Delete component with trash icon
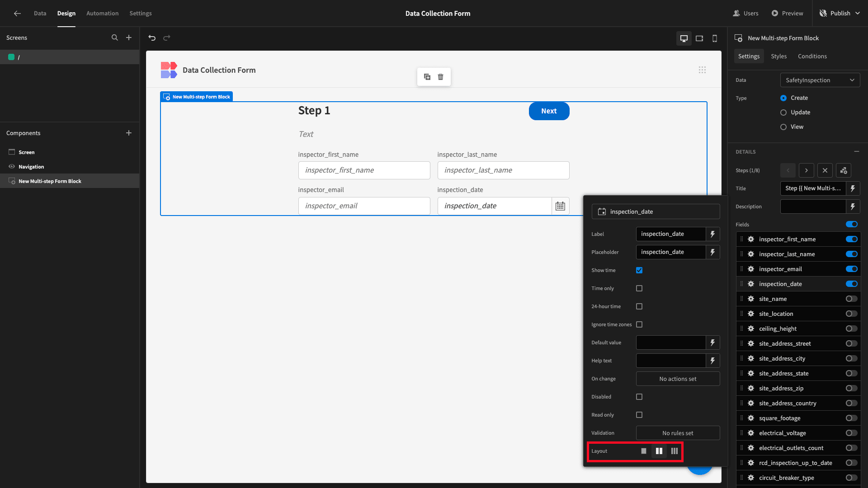 pos(441,77)
